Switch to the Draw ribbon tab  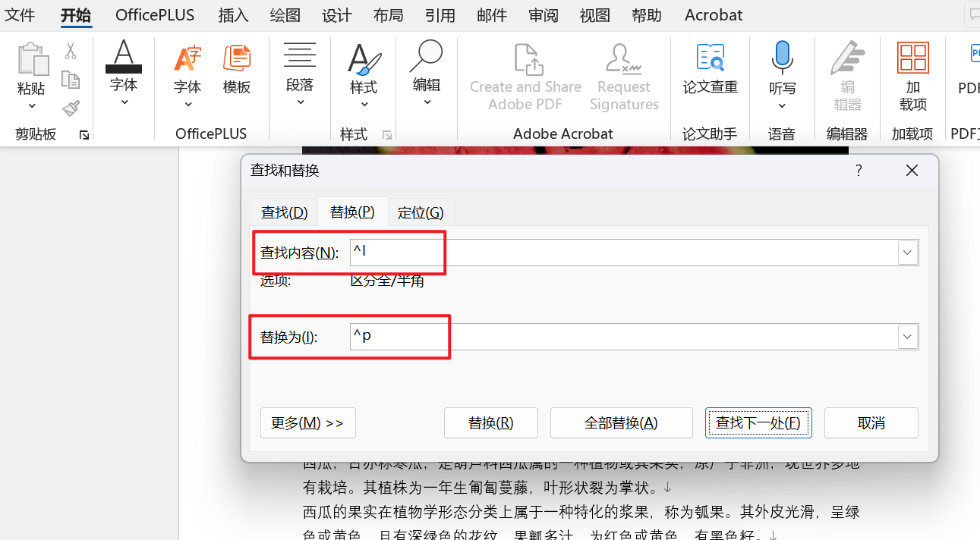(x=285, y=15)
